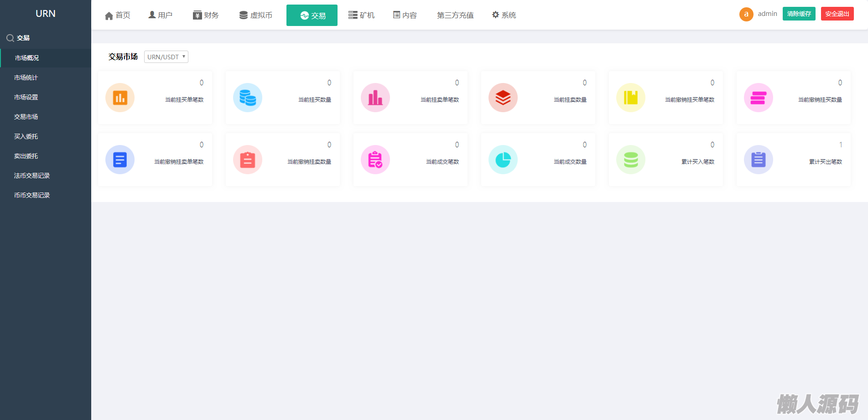Open the 财务 top menu
The height and width of the screenshot is (420, 868).
[206, 16]
